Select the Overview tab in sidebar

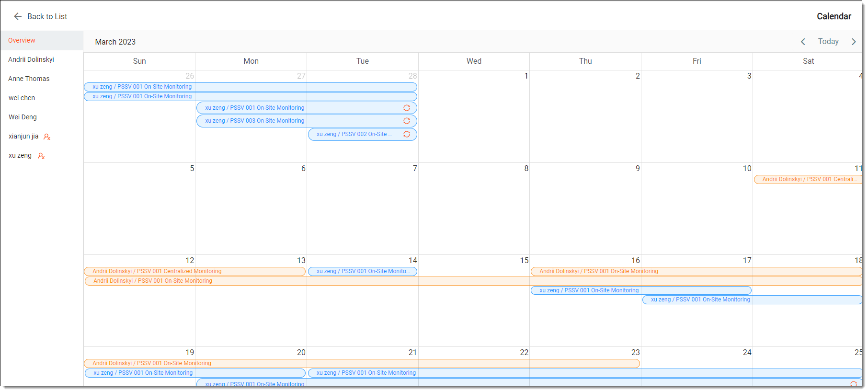point(42,41)
